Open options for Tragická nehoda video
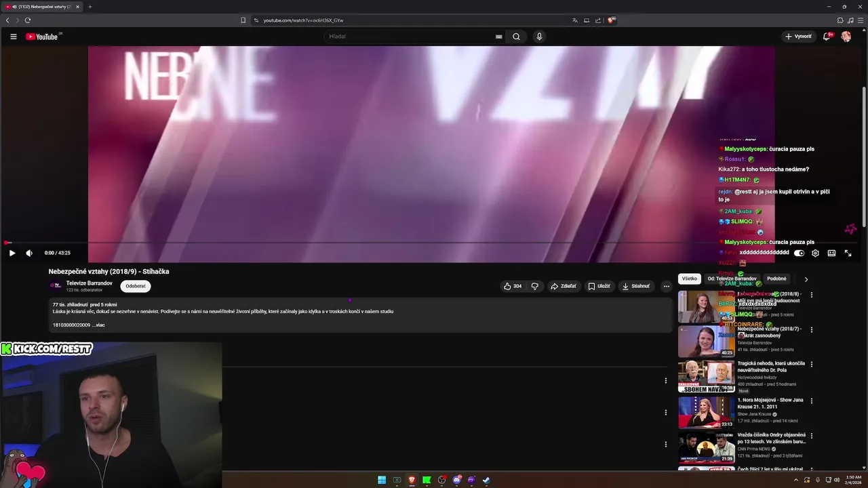868x488 pixels. (811, 364)
